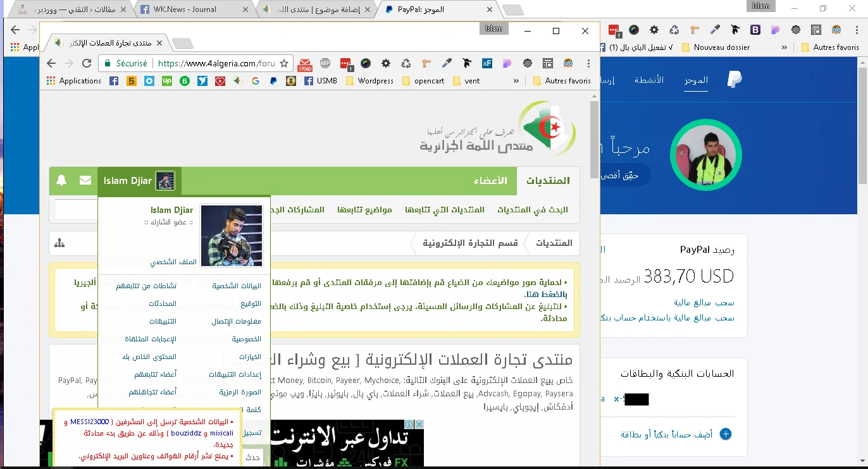Screen dimensions: 868x469
Task: Open the Islam Djiar account dropdown
Action: pos(139,181)
